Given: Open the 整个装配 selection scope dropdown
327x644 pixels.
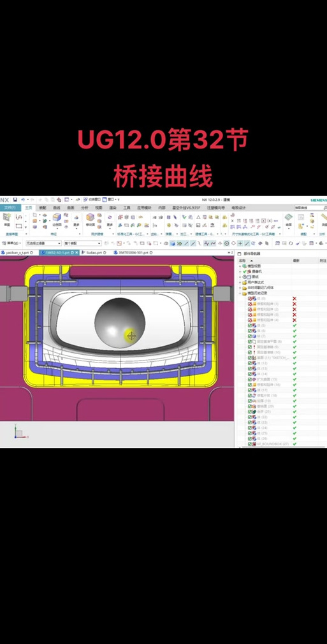Looking at the screenshot, I should pyautogui.click(x=82, y=243).
